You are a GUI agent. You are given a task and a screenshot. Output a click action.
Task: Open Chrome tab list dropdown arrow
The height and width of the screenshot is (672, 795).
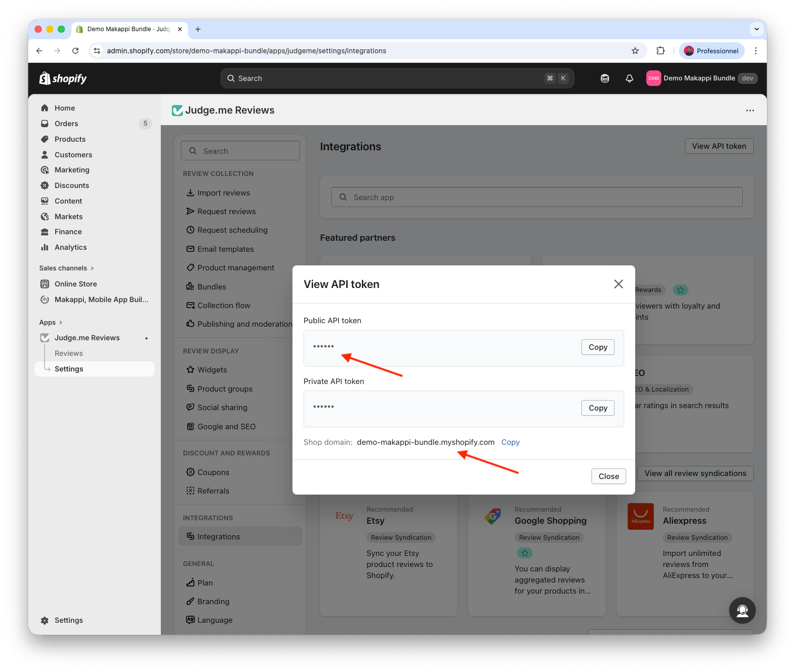756,29
